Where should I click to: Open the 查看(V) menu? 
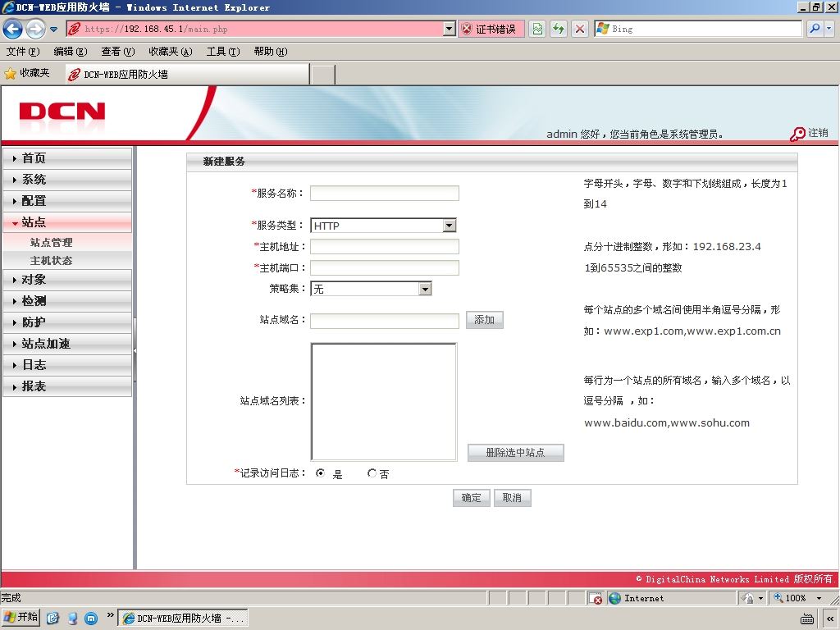click(x=118, y=52)
